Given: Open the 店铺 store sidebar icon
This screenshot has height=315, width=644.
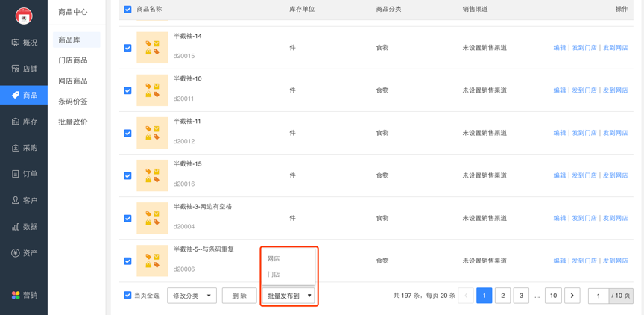Looking at the screenshot, I should pyautogui.click(x=16, y=69).
